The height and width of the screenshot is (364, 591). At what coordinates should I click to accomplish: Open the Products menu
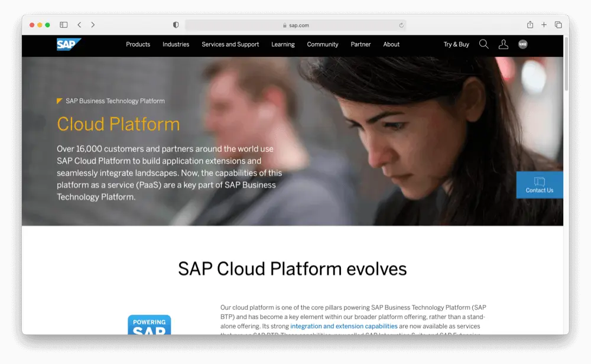click(138, 44)
